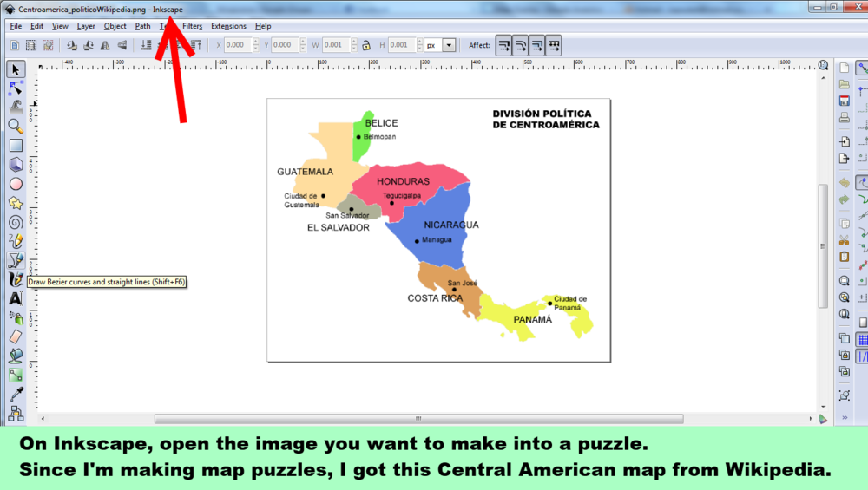The image size is (868, 490).
Task: Click the Save document icon
Action: click(844, 101)
